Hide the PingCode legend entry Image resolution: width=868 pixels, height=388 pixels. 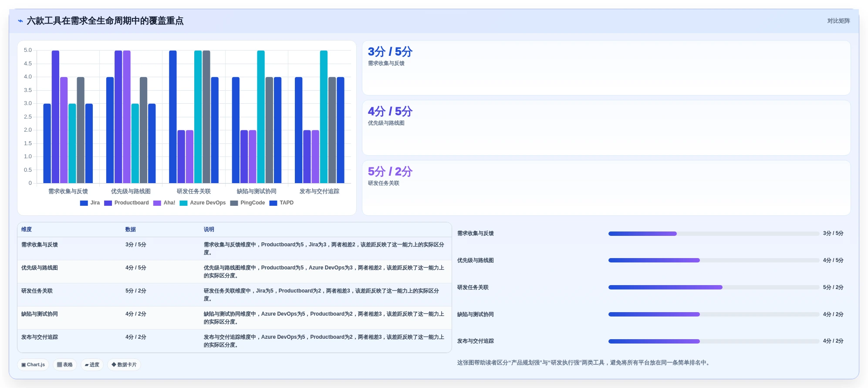[247, 203]
